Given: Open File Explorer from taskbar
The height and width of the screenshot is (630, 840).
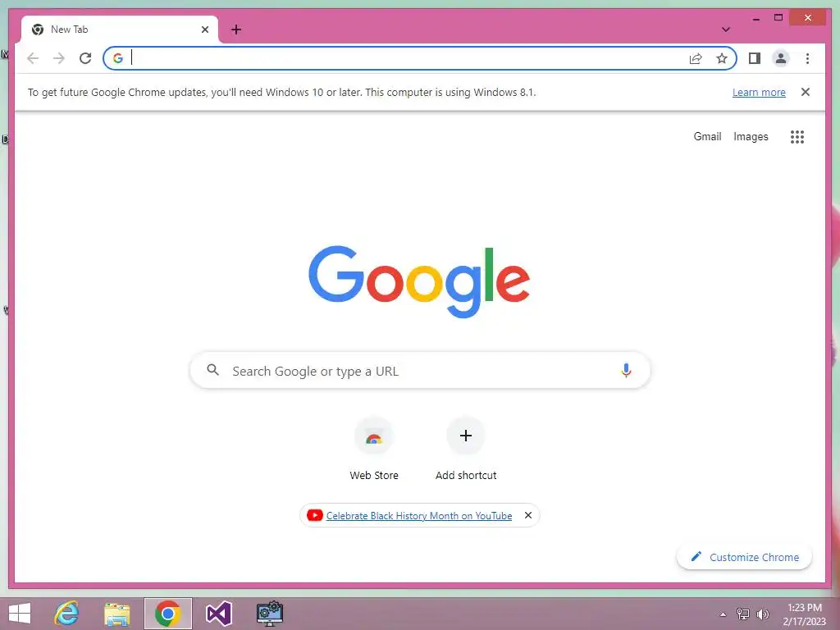Looking at the screenshot, I should pyautogui.click(x=116, y=614).
